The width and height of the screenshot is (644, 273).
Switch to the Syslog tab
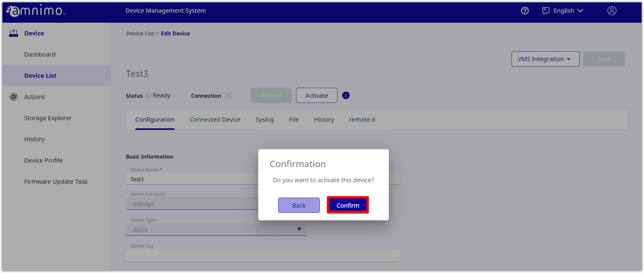pos(265,120)
